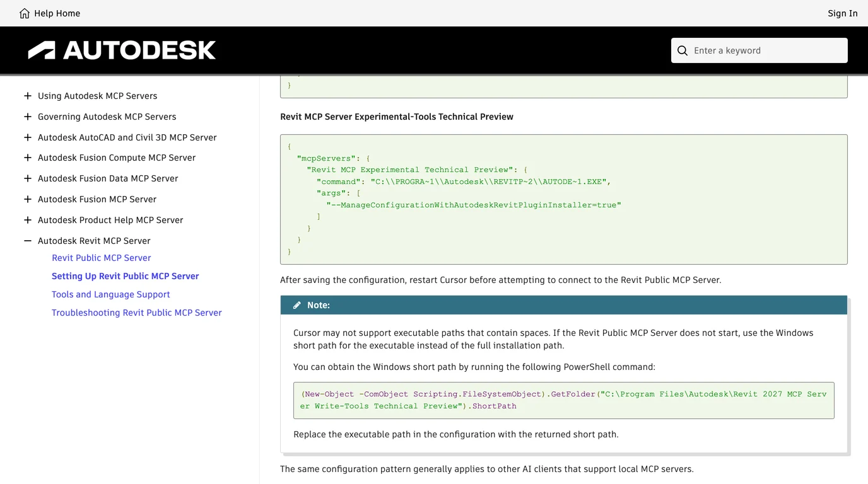The height and width of the screenshot is (484, 868).
Task: Click "You can obtain the Windows short path" sentence
Action: point(474,367)
